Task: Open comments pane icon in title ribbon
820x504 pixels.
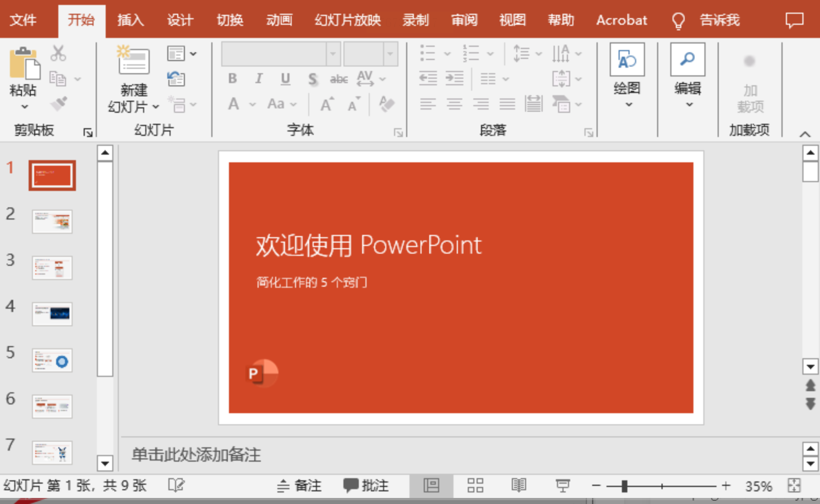Action: coord(794,20)
